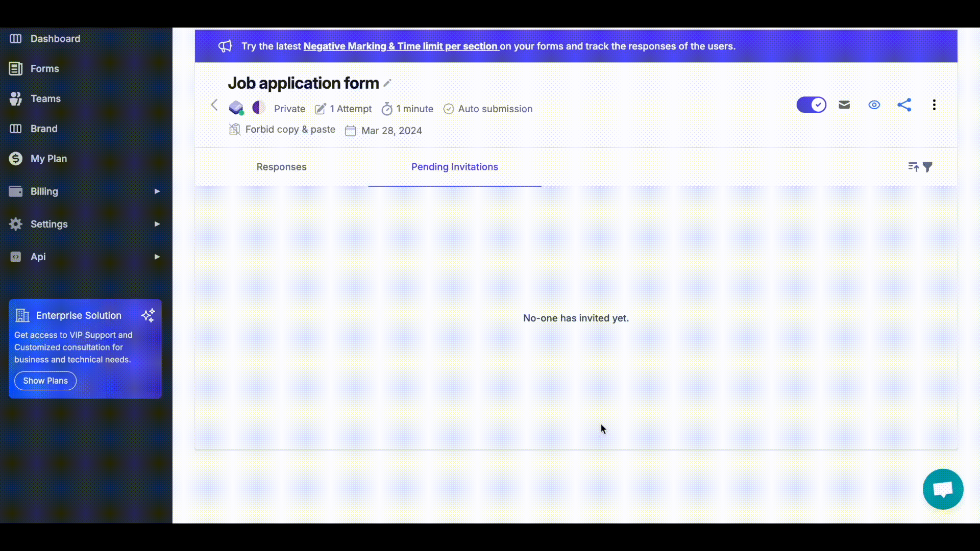Open the three-dot options menu

[x=934, y=105]
